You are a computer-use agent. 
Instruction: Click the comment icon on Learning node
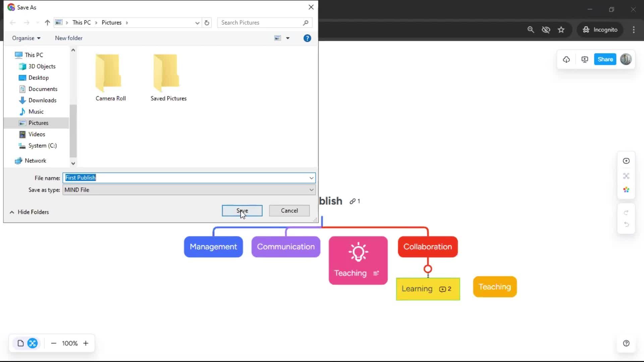(442, 289)
